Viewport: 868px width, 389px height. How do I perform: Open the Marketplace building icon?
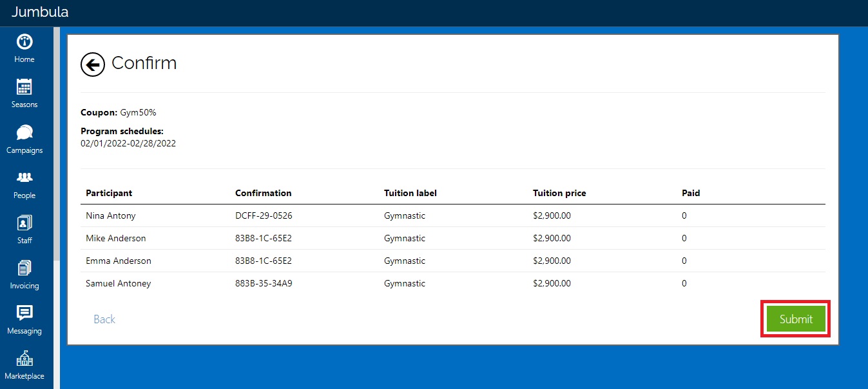pyautogui.click(x=24, y=359)
